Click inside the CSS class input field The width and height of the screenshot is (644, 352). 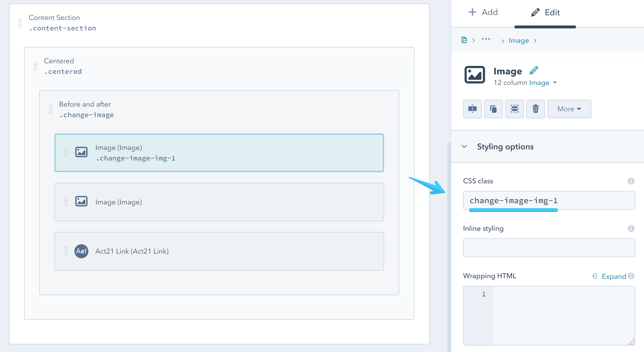pyautogui.click(x=549, y=200)
